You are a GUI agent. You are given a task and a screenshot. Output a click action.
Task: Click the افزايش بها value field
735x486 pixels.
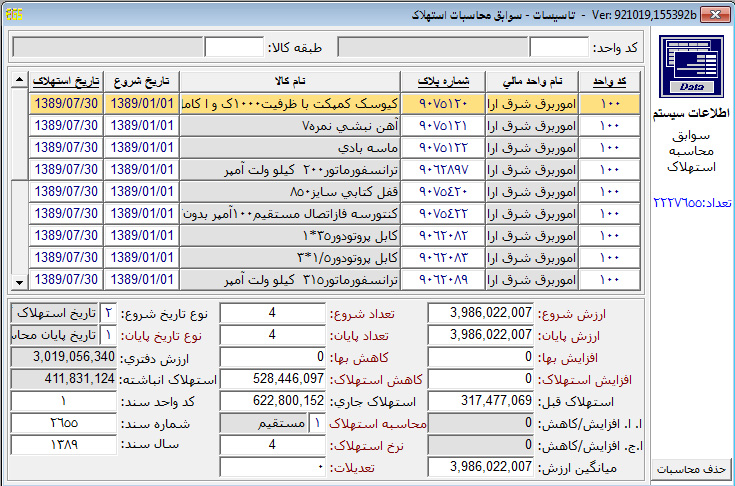(x=481, y=357)
